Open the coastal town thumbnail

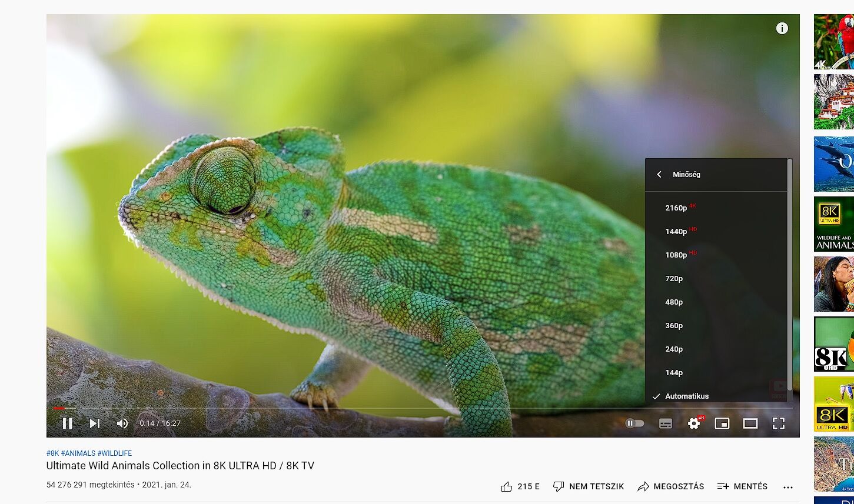(834, 464)
